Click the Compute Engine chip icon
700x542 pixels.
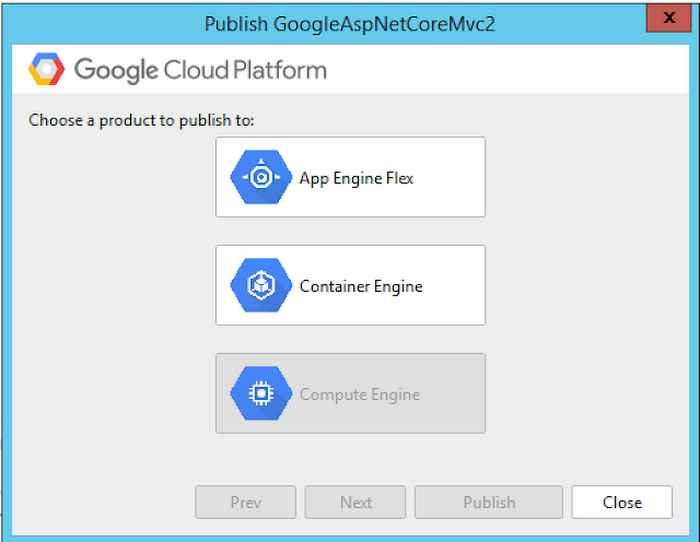tap(261, 393)
